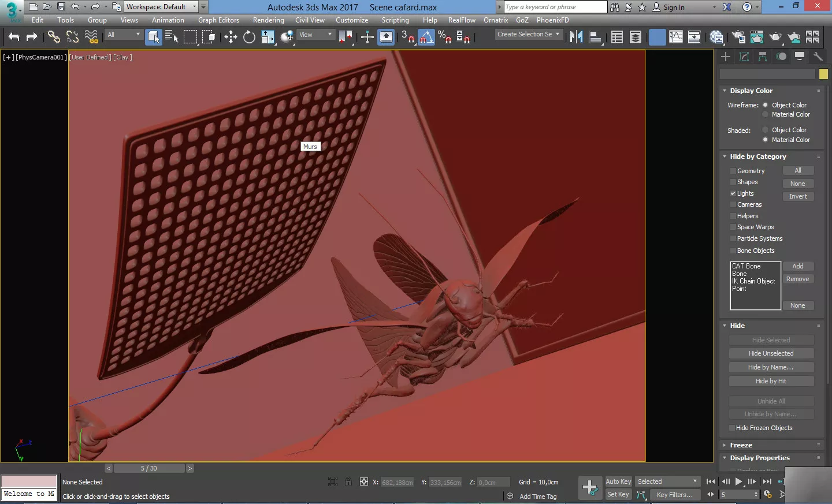The image size is (832, 504).
Task: Open the Utilities wrench panel tab
Action: tap(818, 57)
